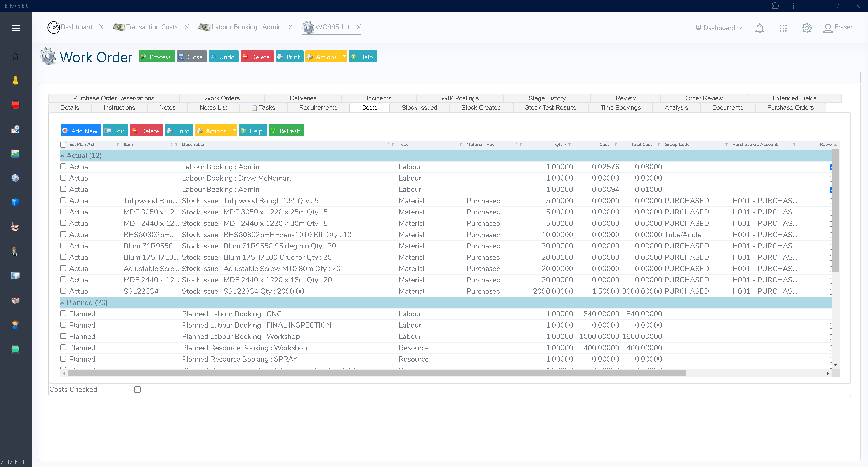Open the notifications bell

[759, 28]
